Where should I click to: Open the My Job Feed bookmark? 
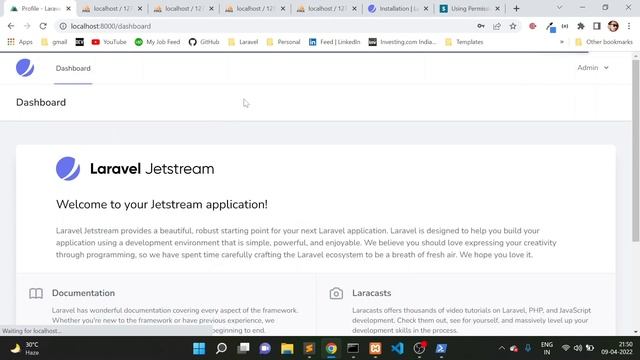pos(157,42)
